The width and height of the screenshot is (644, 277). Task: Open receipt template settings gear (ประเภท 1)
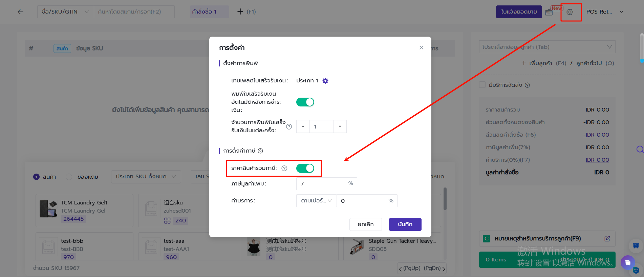(x=325, y=81)
